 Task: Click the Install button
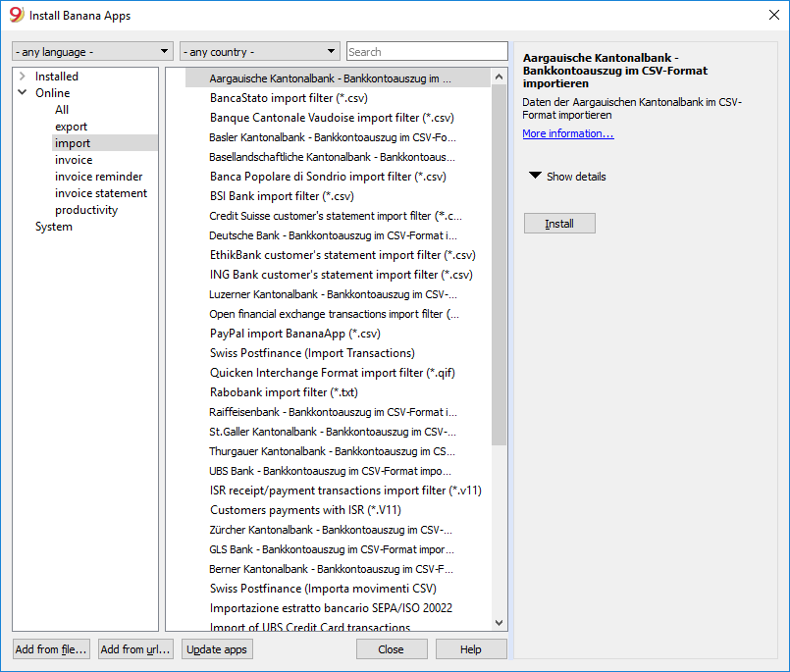click(559, 223)
